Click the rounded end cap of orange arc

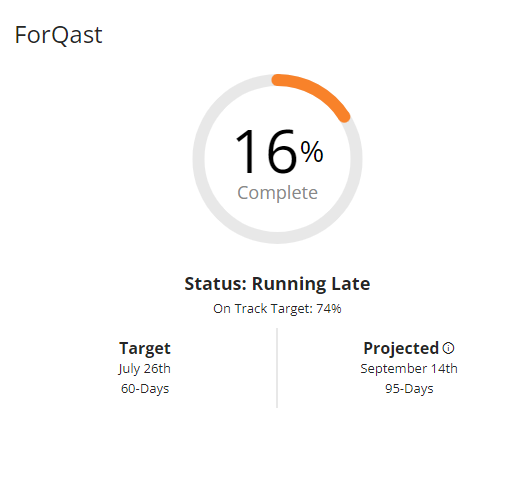344,117
